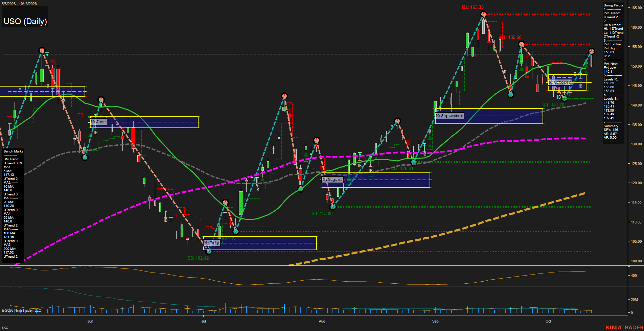Click the 165.00 price axis label

click(x=636, y=8)
